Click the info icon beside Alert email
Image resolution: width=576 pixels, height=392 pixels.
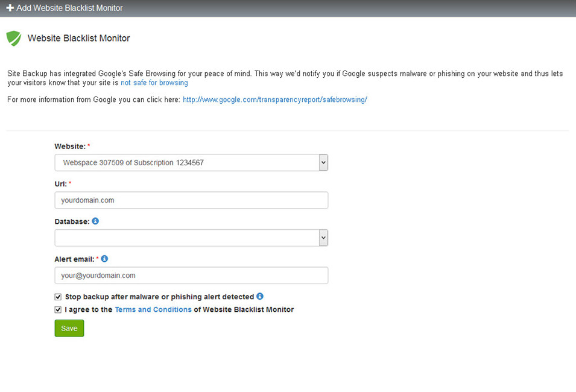(x=104, y=259)
